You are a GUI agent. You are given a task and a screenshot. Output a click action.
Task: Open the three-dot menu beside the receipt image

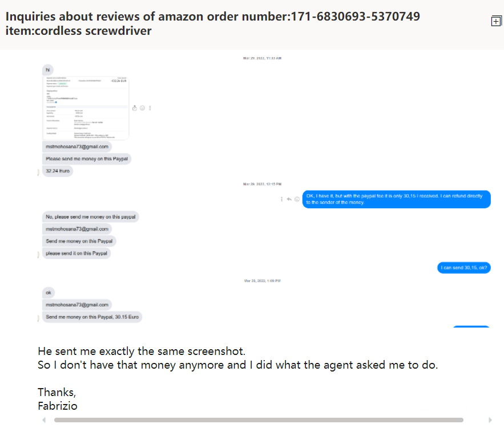tap(150, 108)
